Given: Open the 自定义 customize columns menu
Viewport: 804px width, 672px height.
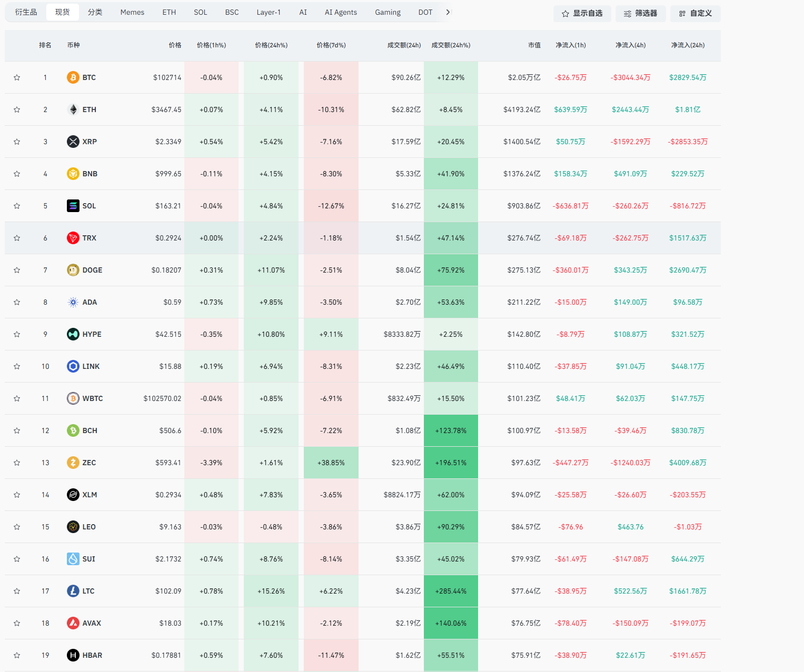Looking at the screenshot, I should click(x=695, y=14).
